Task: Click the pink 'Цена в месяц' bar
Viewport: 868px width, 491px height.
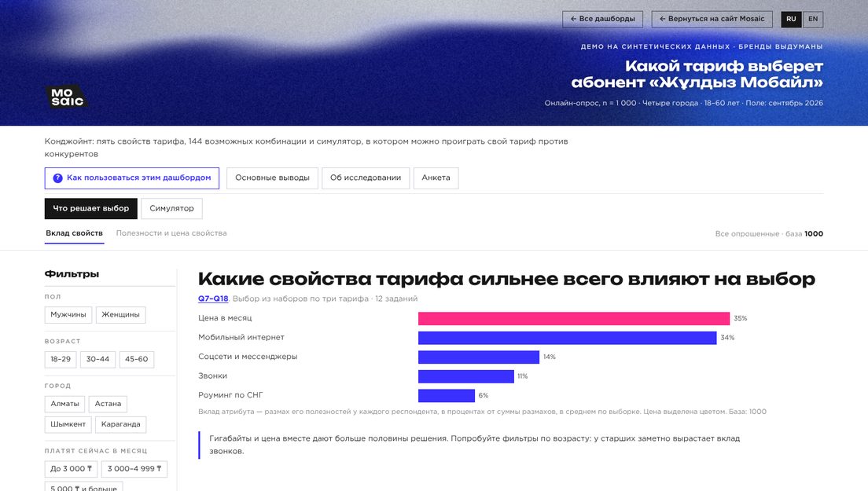Action: [x=574, y=318]
